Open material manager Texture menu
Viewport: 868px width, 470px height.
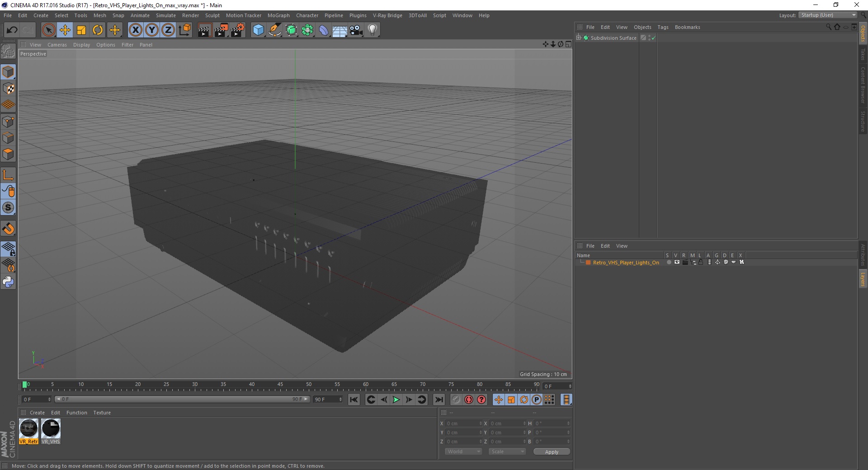102,413
